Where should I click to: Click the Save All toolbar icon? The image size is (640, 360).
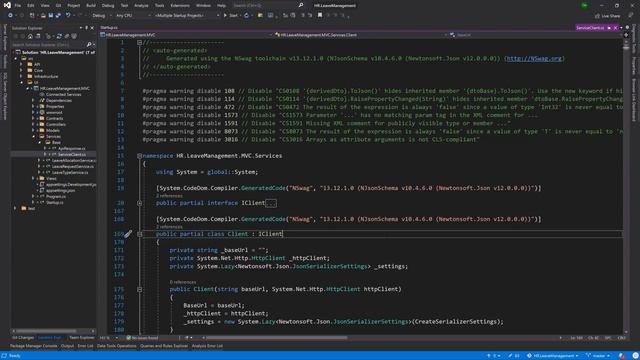pyautogui.click(x=58, y=16)
